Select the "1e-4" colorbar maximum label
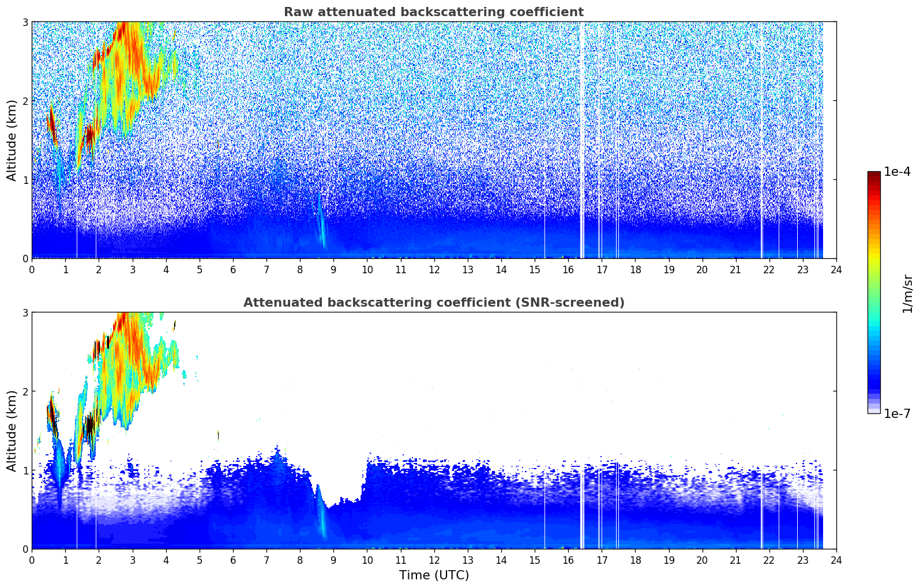This screenshot has width=920, height=588. [897, 172]
